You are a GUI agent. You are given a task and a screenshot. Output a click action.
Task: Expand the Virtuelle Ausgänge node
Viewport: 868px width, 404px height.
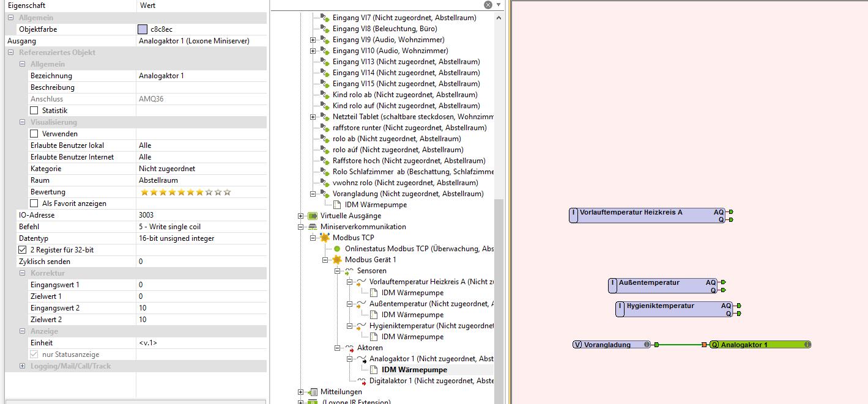(300, 216)
